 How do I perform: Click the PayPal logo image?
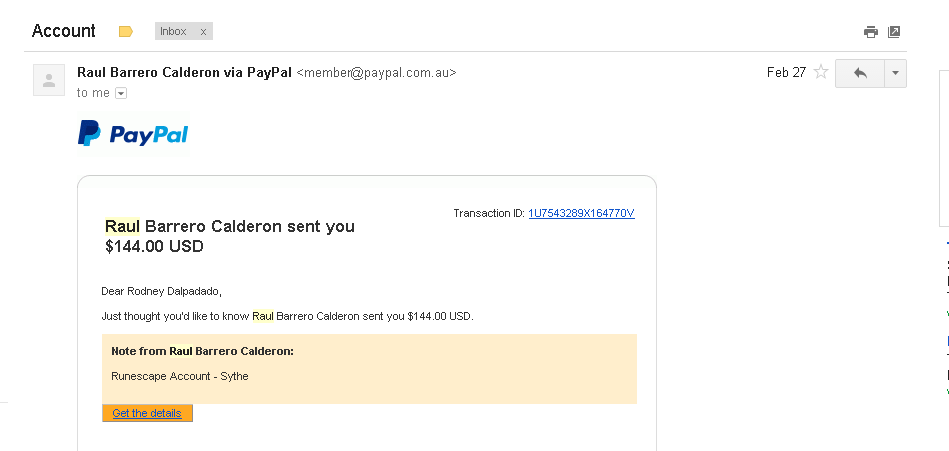click(133, 134)
